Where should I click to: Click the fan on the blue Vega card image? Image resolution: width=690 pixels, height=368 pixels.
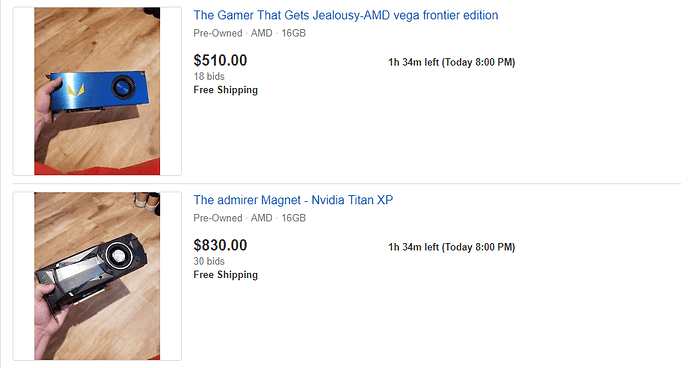[122, 87]
